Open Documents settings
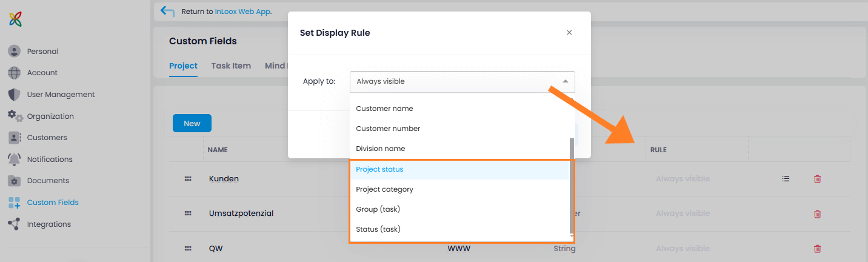The image size is (868, 262). click(x=48, y=181)
